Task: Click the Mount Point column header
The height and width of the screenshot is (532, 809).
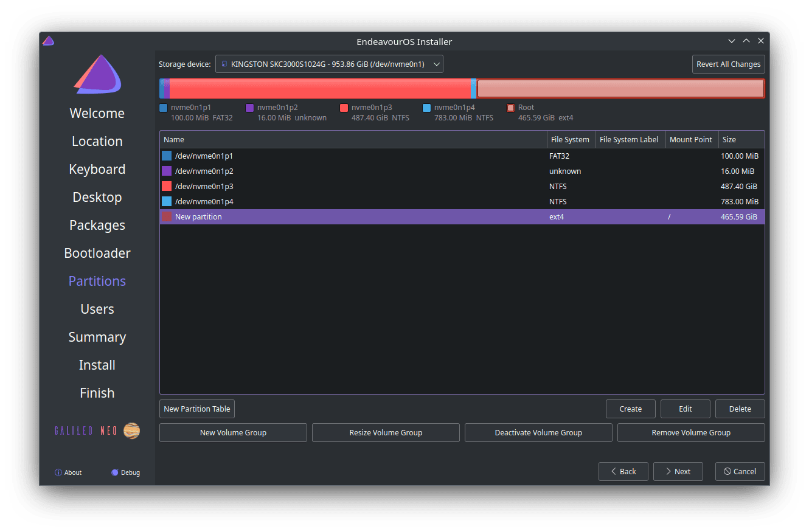Action: tap(692, 139)
